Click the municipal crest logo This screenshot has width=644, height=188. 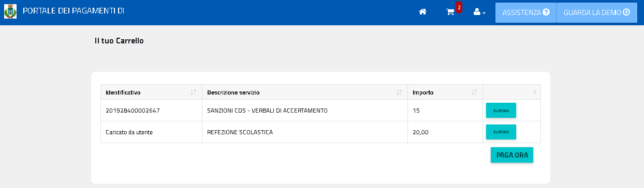(x=10, y=11)
